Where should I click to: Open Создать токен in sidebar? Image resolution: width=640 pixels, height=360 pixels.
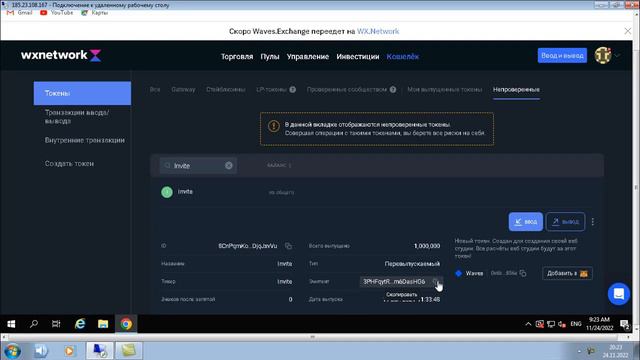pos(69,163)
